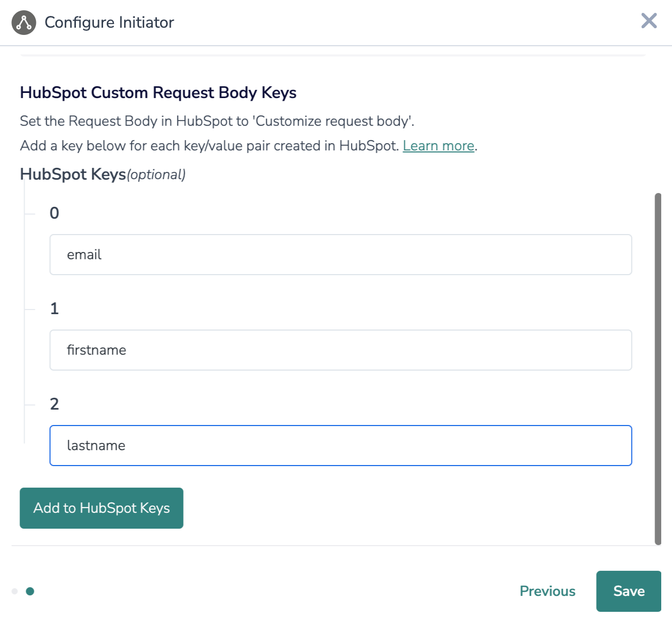Select the first pagination step dot
Viewport: 672px width, 619px height.
click(15, 591)
